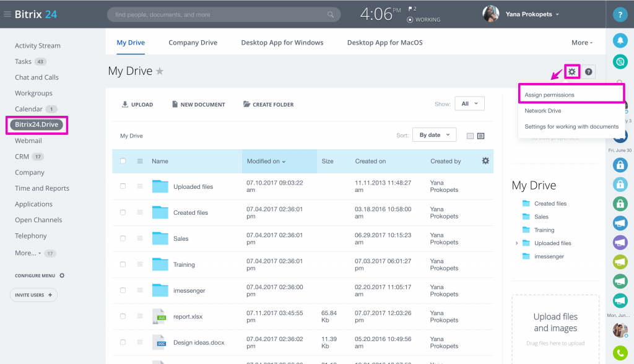Click the report.xlsx file icon
Screen dimensions: 634x364
click(x=159, y=316)
